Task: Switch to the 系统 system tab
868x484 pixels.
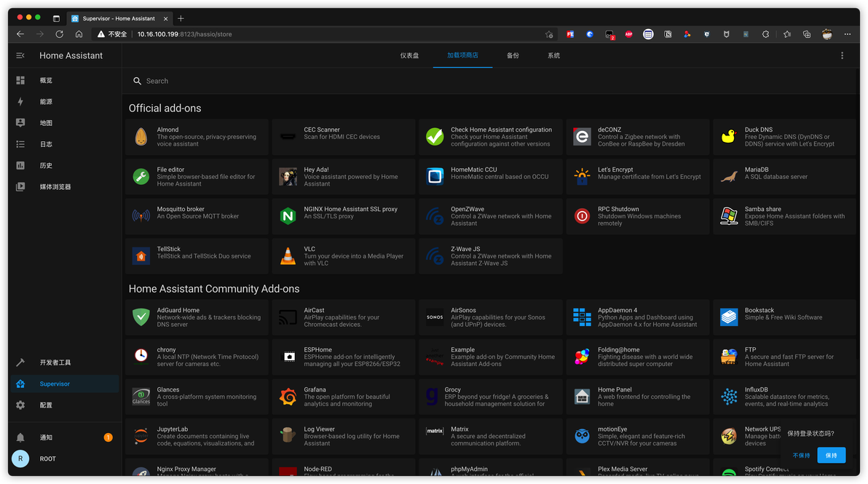Action: [x=553, y=55]
